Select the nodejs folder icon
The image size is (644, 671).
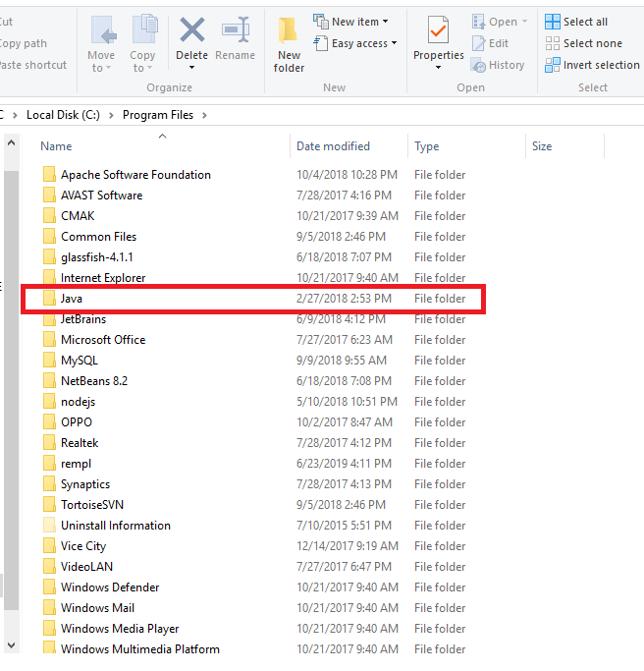(x=49, y=401)
